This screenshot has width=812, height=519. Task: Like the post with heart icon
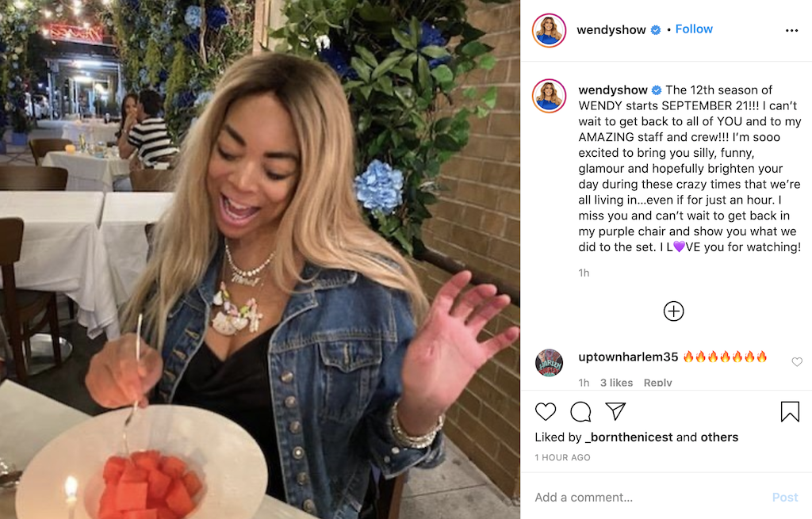click(546, 411)
